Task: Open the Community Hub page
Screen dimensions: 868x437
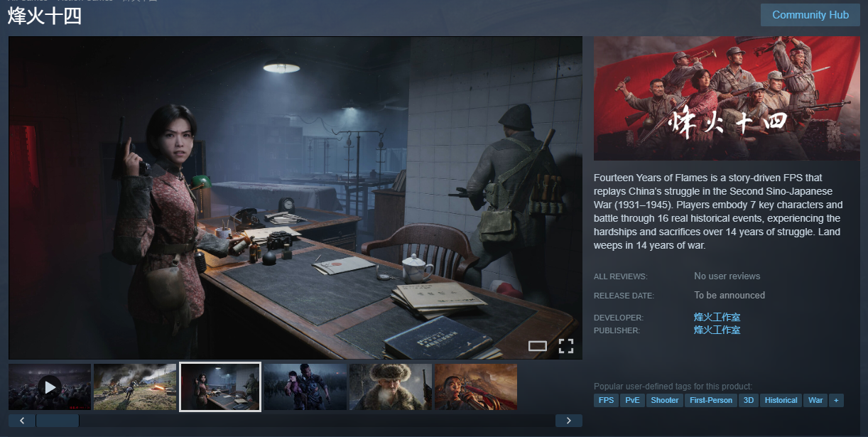Action: click(810, 15)
